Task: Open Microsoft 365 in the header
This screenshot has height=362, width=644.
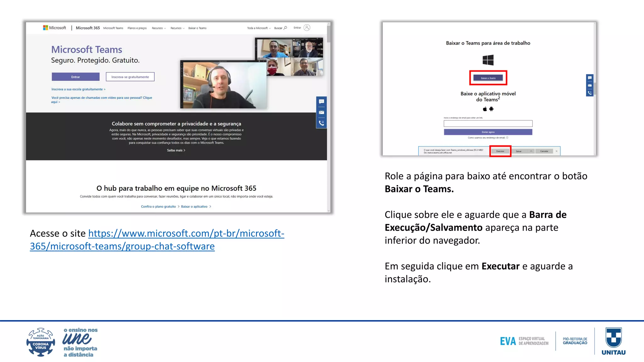Action: [x=88, y=28]
